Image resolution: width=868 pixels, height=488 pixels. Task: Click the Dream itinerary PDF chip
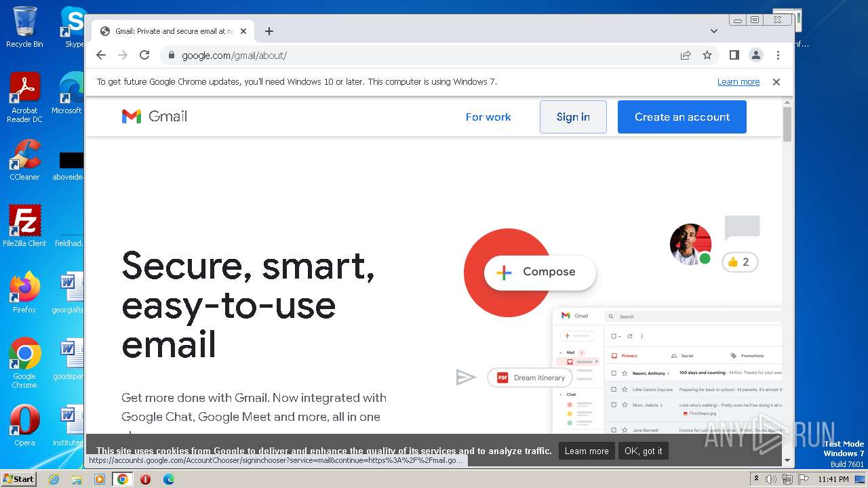pos(531,378)
